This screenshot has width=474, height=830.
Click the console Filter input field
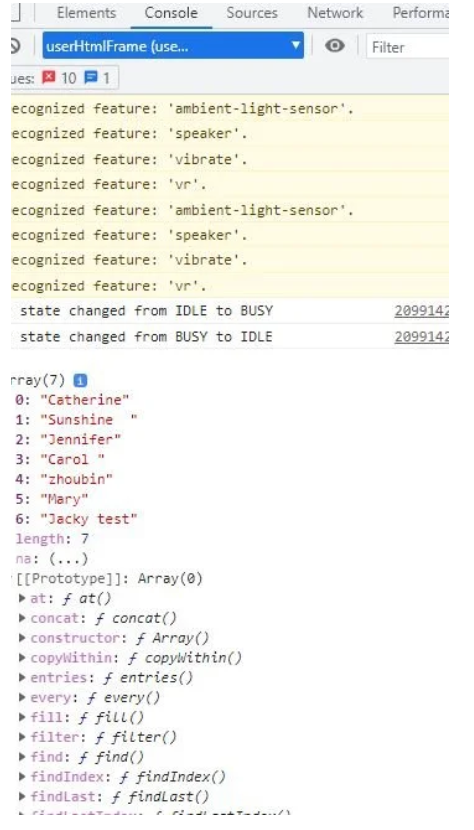coord(408,47)
